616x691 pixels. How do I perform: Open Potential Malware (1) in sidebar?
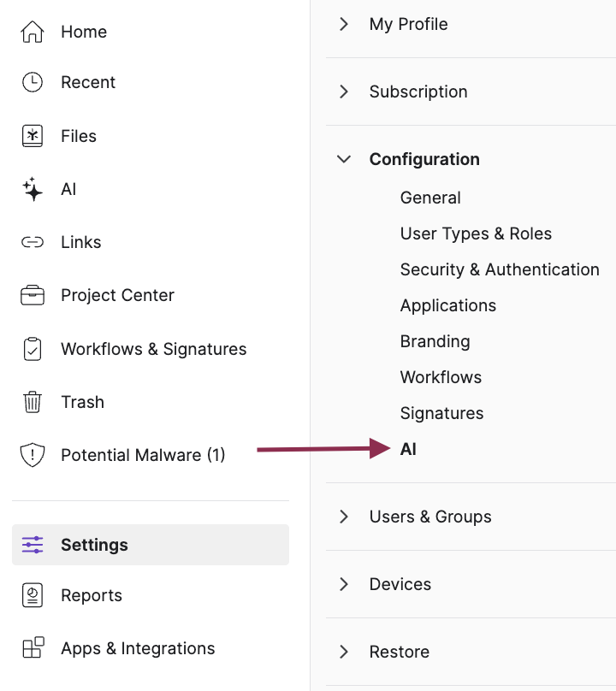tap(143, 455)
